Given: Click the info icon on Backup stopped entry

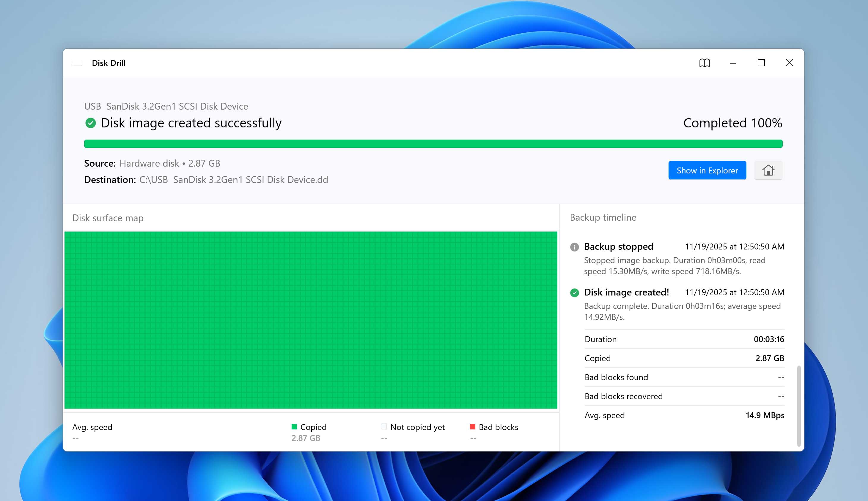Looking at the screenshot, I should (574, 246).
